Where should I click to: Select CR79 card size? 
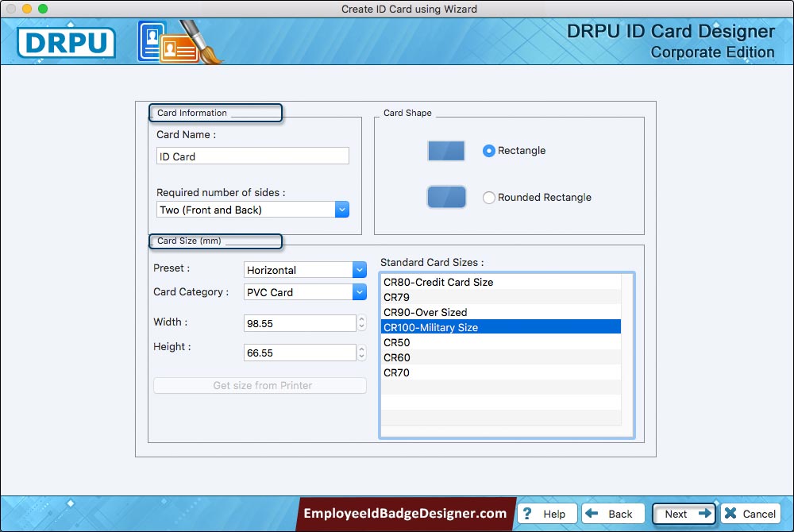[x=501, y=297]
